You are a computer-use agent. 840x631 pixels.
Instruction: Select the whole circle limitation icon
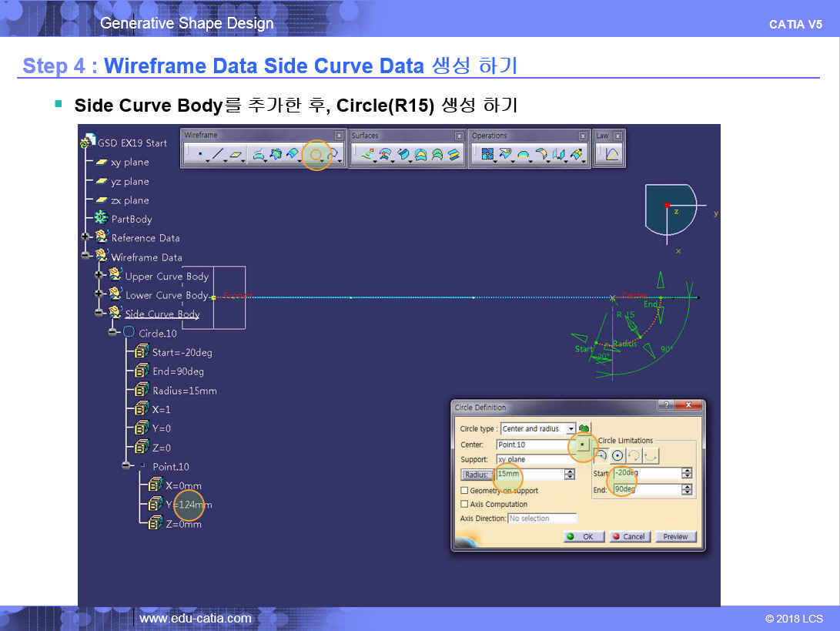pyautogui.click(x=617, y=455)
